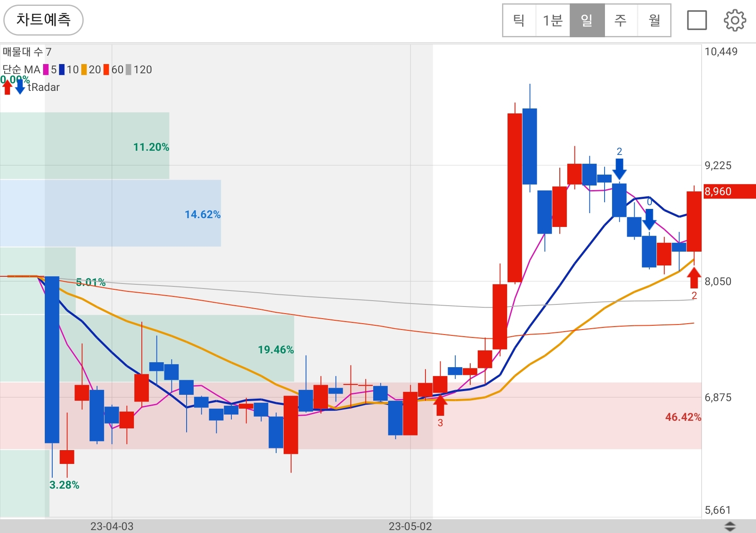The image size is (756, 533).
Task: Click the tRadar indicator label
Action: click(x=44, y=87)
